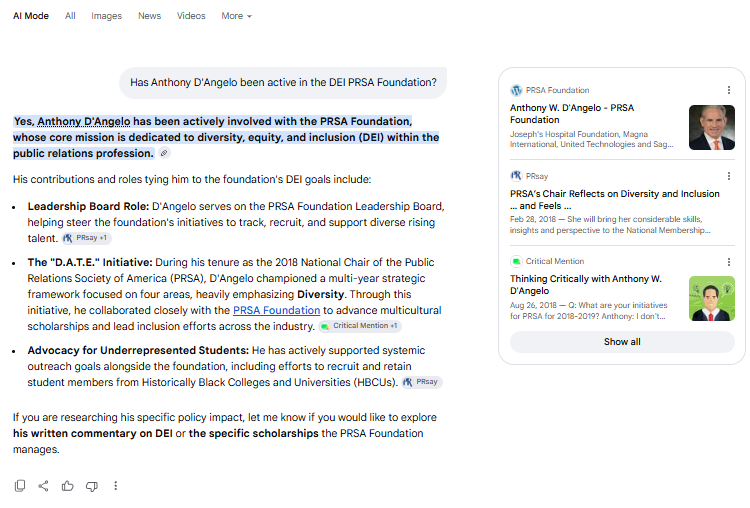Open the PRSA Foundation result options menu
The image size is (750, 508).
point(728,90)
